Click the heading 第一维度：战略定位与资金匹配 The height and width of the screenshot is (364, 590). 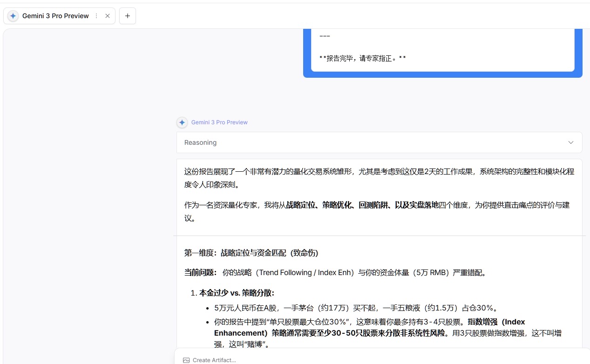tap(251, 253)
